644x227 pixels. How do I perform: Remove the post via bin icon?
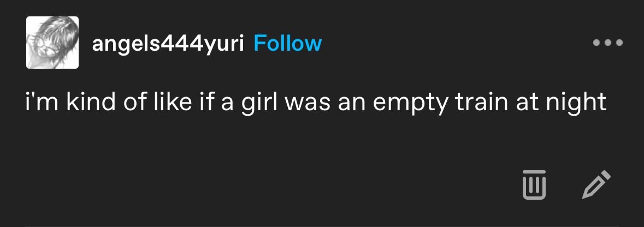coord(534,184)
